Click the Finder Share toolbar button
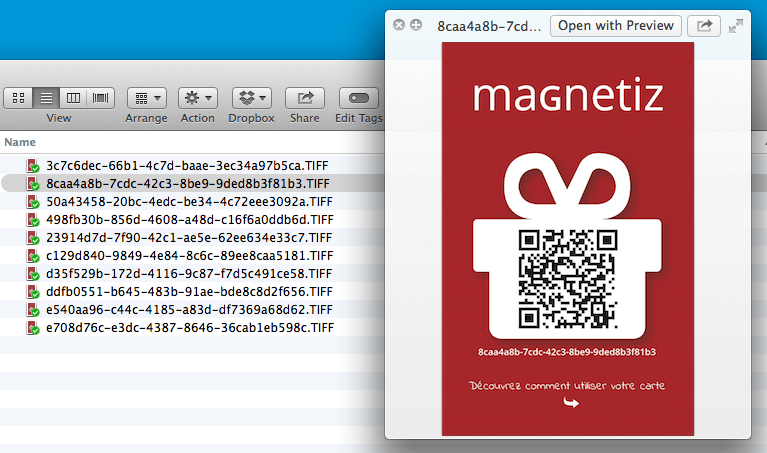767x453 pixels. point(304,98)
